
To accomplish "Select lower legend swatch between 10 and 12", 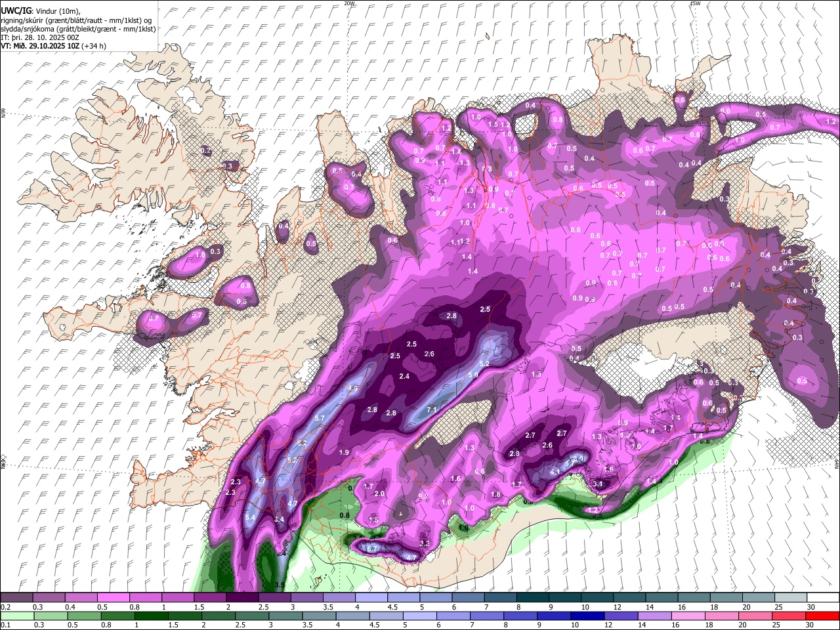I will click(588, 616).
